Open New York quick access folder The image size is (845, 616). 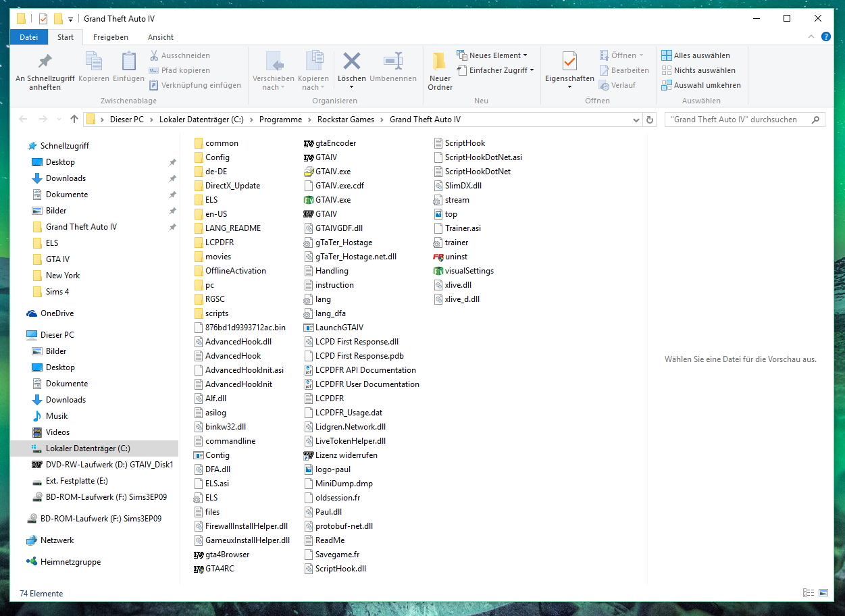57,276
